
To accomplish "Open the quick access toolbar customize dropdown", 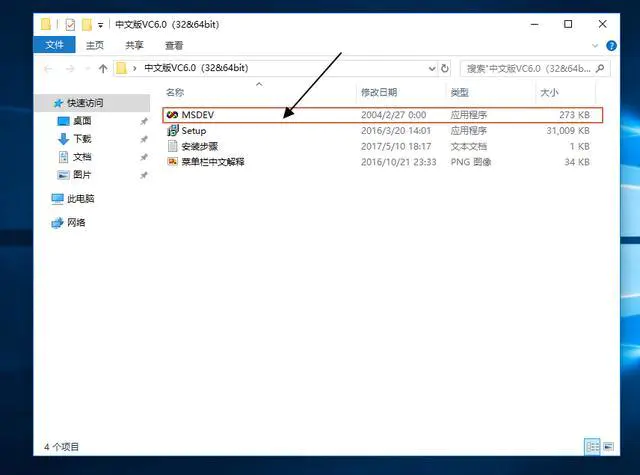I will coord(100,25).
